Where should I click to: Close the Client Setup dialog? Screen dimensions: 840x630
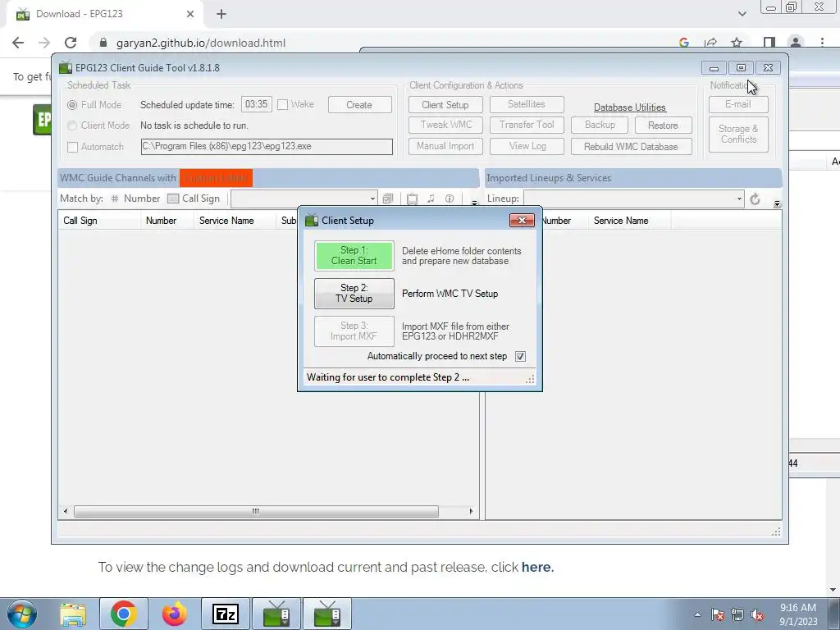coord(522,220)
